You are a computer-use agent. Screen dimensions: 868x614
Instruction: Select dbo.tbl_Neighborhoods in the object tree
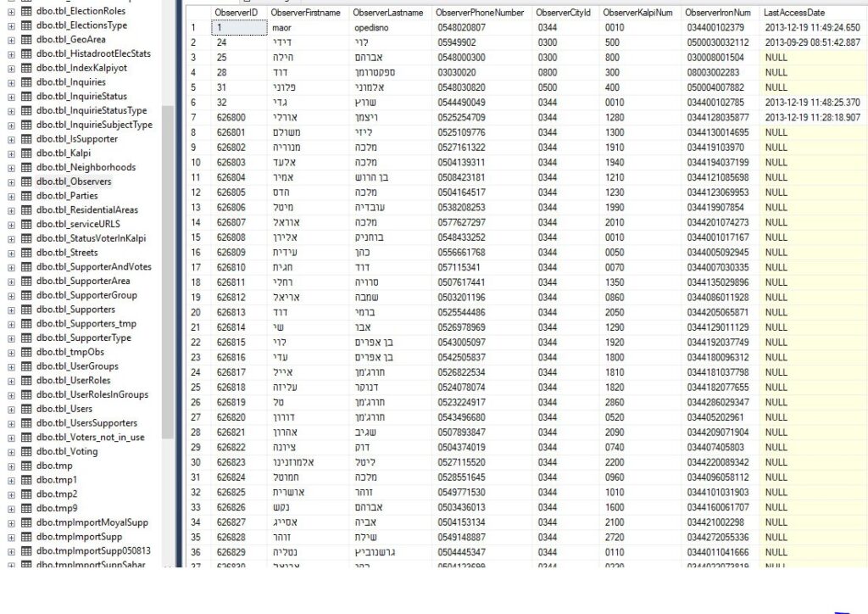click(x=86, y=167)
